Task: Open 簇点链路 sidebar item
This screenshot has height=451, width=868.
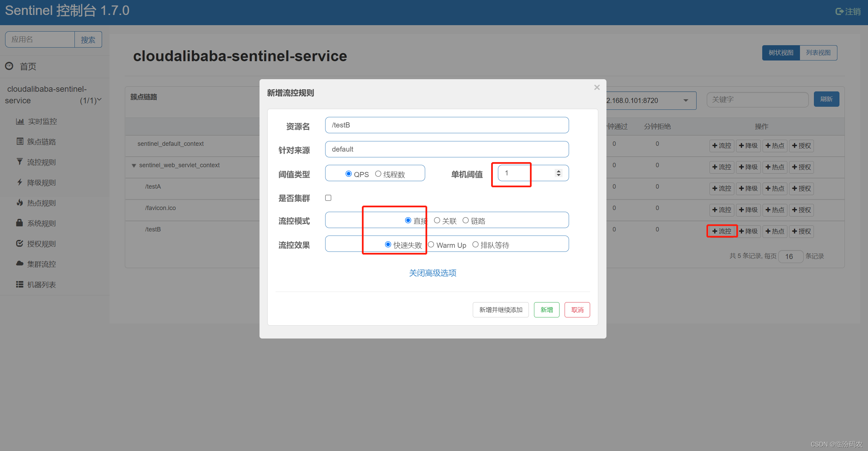Action: coord(36,142)
